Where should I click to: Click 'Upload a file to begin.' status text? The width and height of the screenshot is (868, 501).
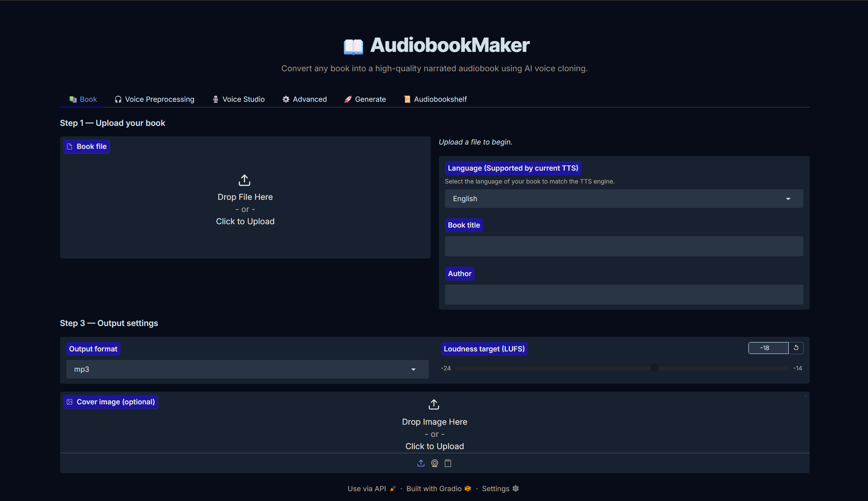[475, 142]
